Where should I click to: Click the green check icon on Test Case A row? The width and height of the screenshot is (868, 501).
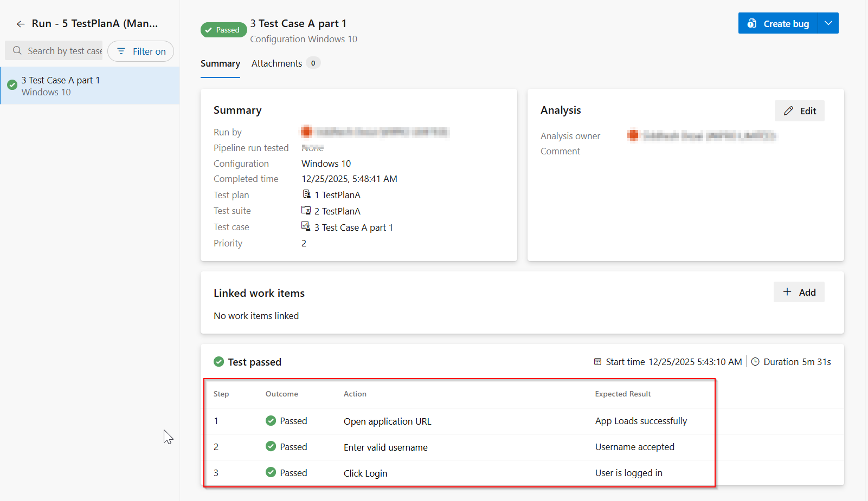[12, 85]
